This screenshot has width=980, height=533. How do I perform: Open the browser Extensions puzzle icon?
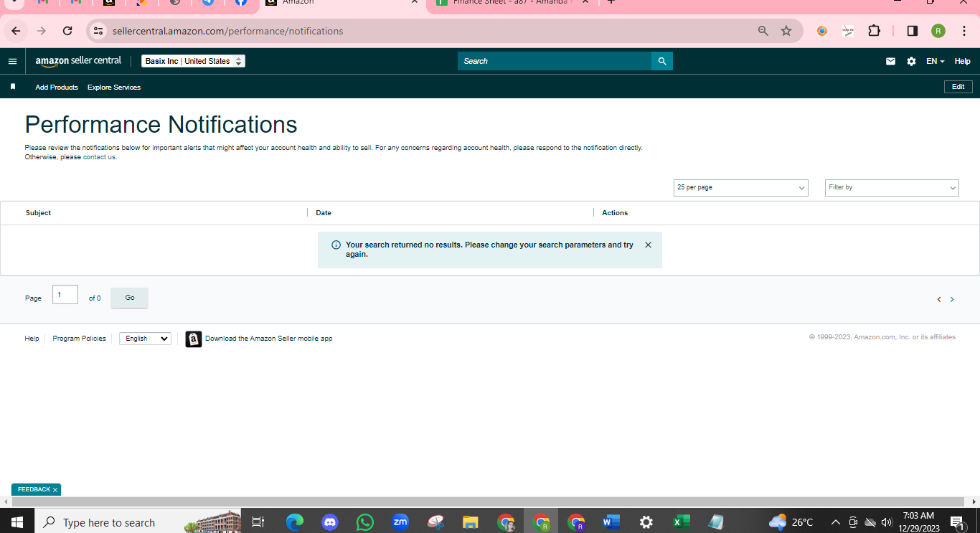874,31
